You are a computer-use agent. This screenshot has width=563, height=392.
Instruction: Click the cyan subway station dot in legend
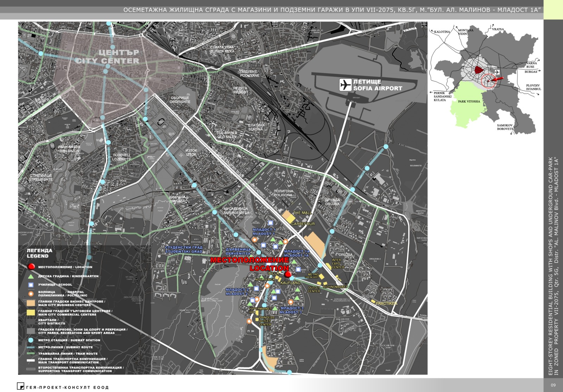tap(31, 340)
